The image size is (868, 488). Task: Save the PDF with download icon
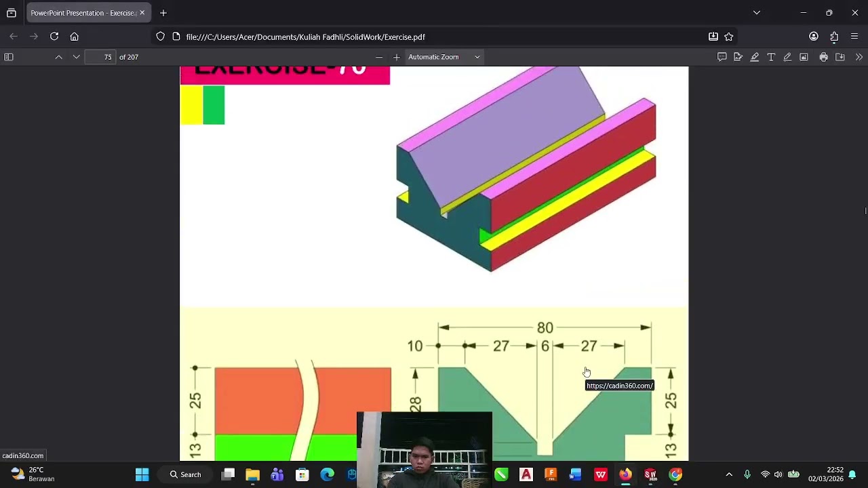pos(840,57)
